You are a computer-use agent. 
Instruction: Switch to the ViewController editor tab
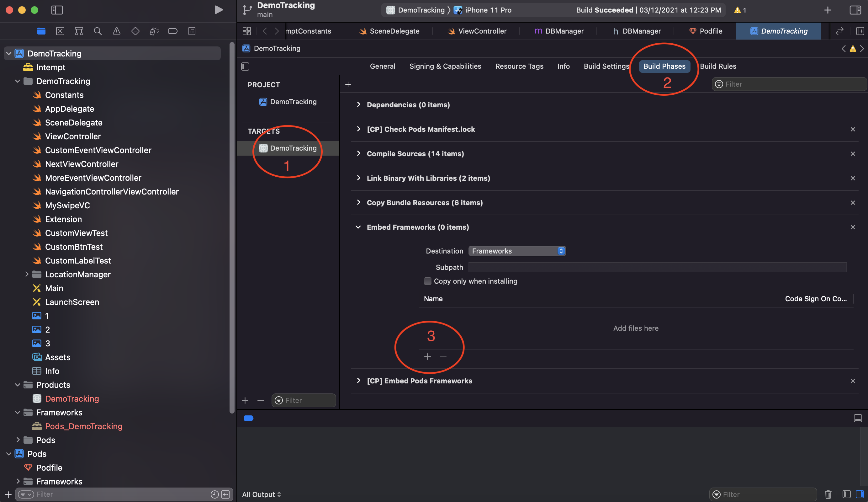pyautogui.click(x=477, y=31)
